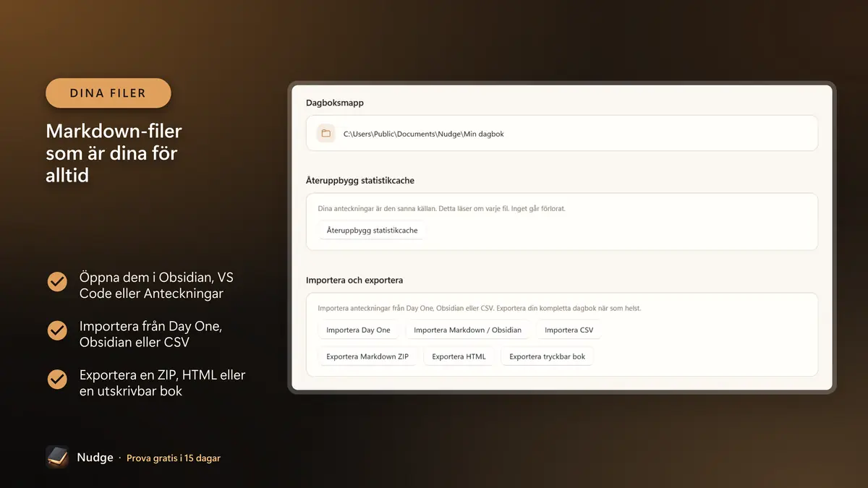Import notes via Importera Markdown / Obsidian
The height and width of the screenshot is (488, 868).
[x=467, y=330]
